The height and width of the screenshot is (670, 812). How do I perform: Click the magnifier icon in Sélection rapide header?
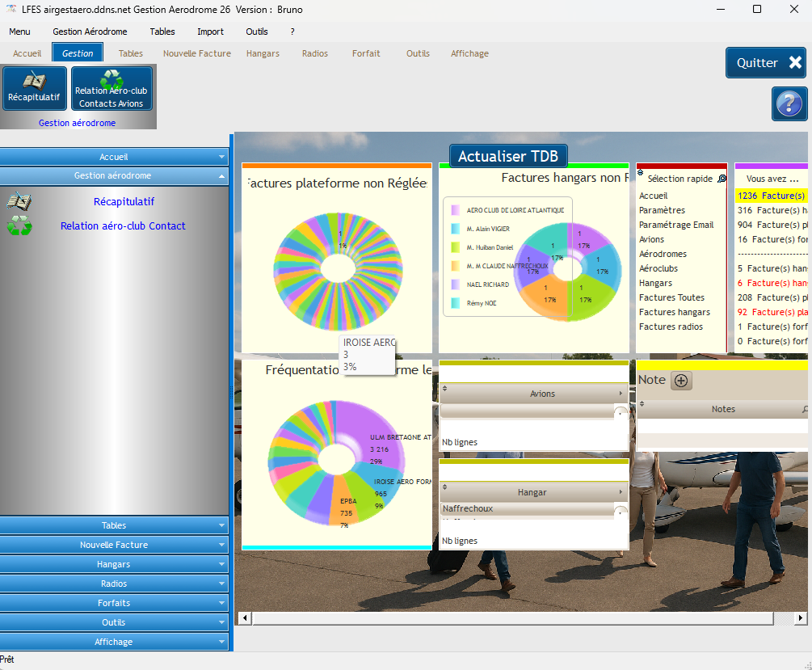tap(722, 179)
